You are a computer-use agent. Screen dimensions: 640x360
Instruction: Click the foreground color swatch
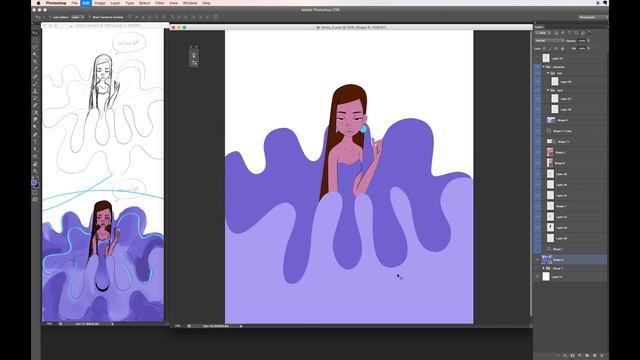[34, 182]
